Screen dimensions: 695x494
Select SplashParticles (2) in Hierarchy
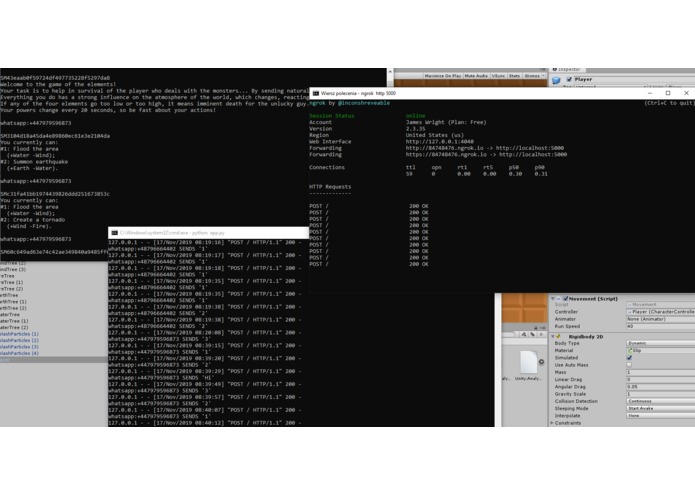(19, 340)
